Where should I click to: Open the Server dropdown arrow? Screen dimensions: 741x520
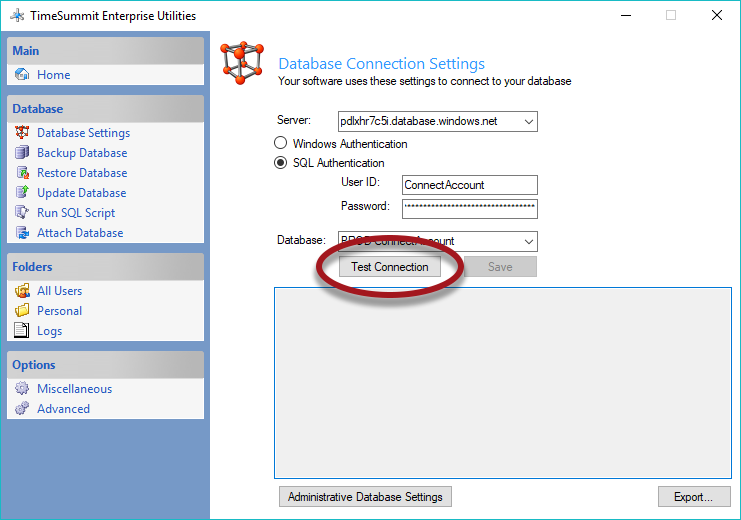coord(529,121)
